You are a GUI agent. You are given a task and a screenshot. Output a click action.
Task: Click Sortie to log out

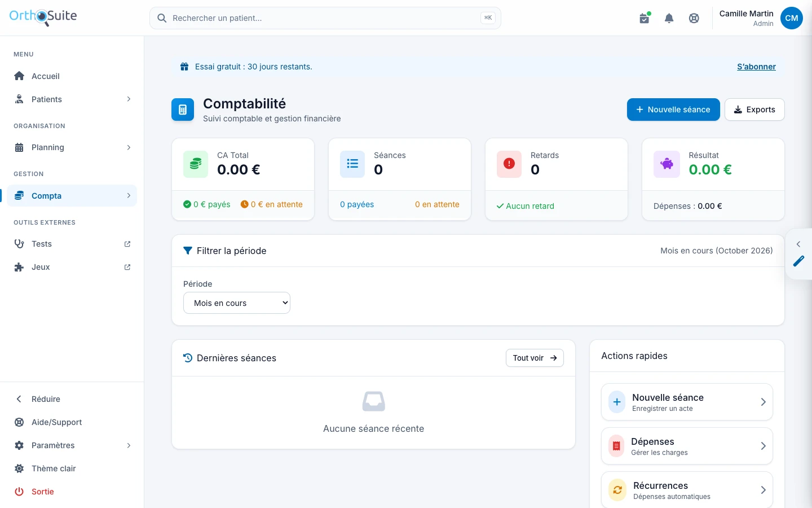72,492
